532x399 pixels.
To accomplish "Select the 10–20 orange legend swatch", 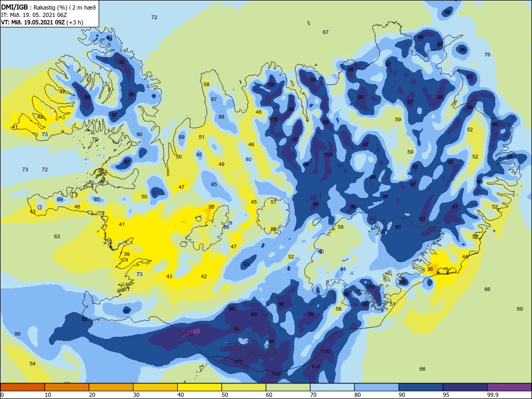I will coord(67,387).
